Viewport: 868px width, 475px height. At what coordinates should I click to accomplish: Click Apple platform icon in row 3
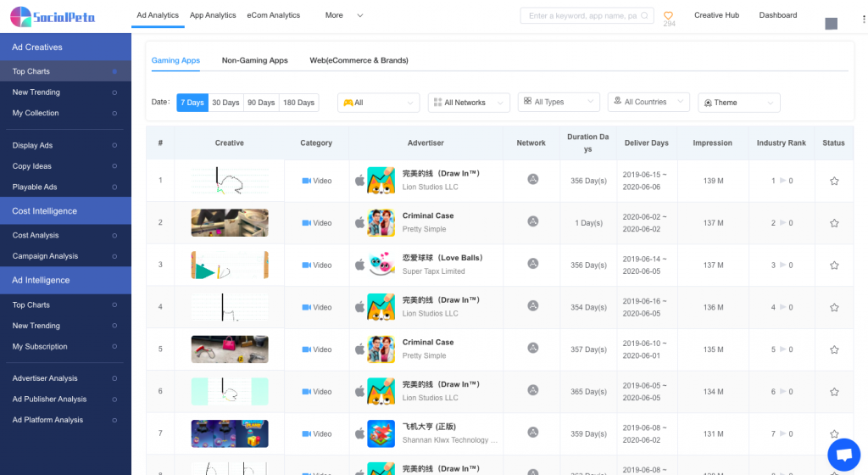coord(359,265)
